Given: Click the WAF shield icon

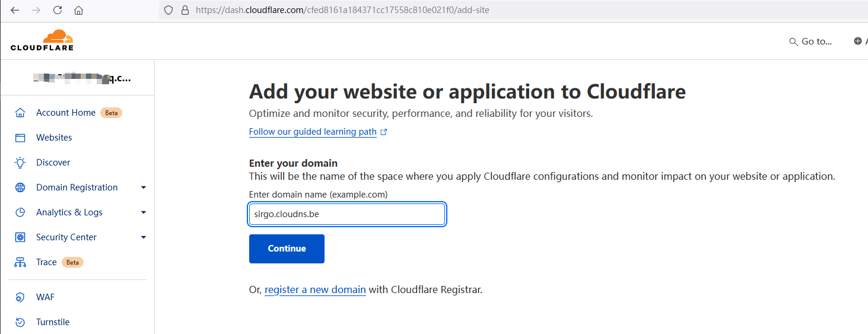Looking at the screenshot, I should click(20, 297).
